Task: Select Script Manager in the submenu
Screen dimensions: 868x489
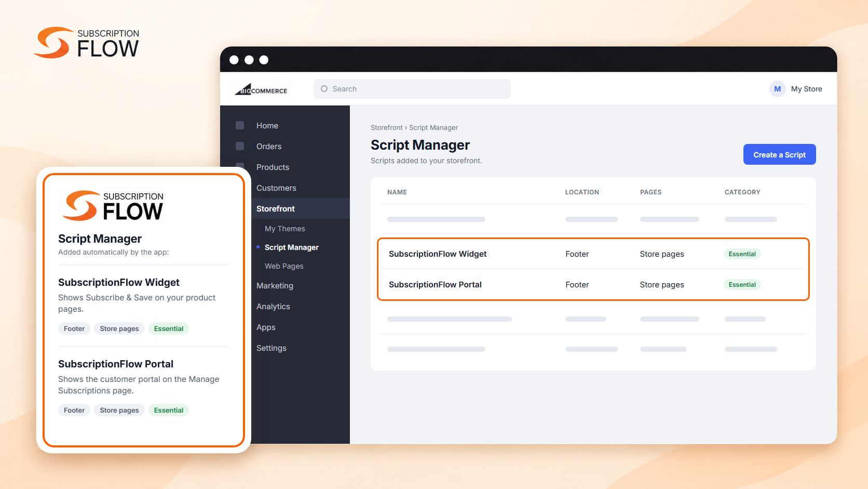Action: coord(292,247)
